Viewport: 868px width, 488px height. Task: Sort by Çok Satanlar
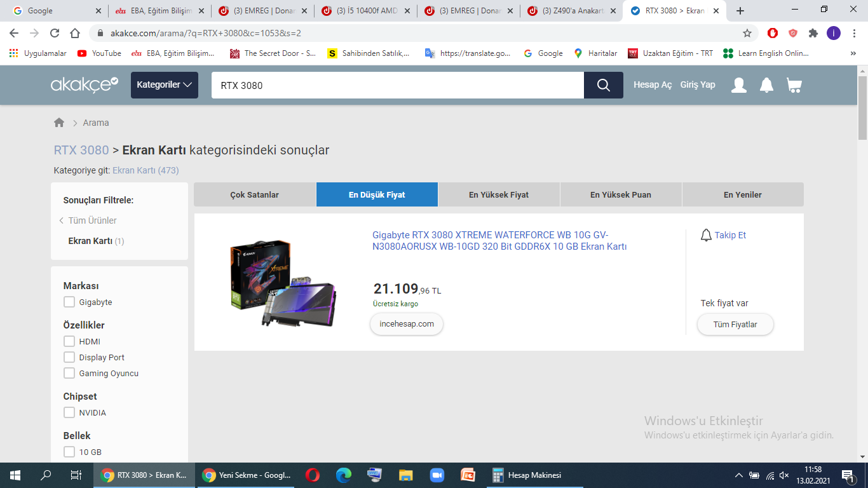click(x=255, y=194)
